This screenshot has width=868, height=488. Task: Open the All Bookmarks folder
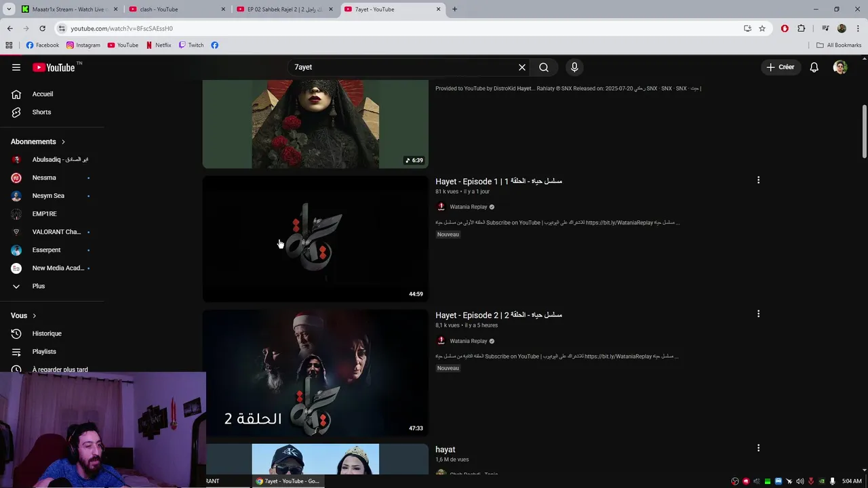click(839, 45)
